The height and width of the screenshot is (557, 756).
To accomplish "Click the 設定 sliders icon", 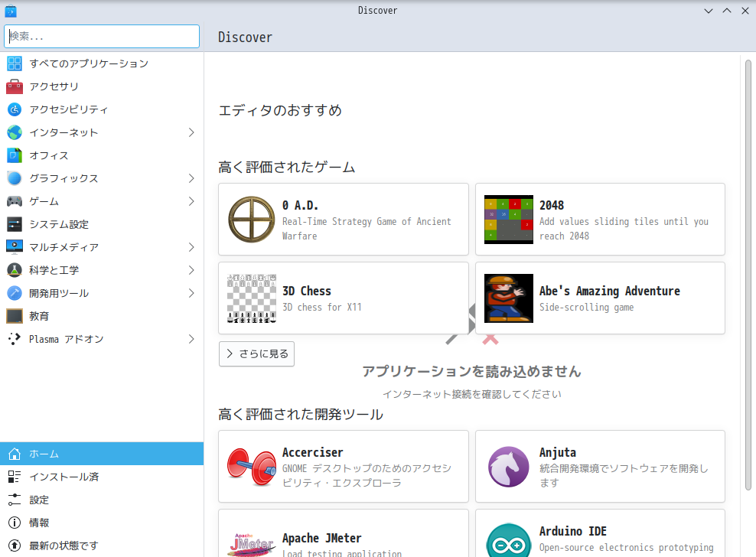I will pos(15,500).
